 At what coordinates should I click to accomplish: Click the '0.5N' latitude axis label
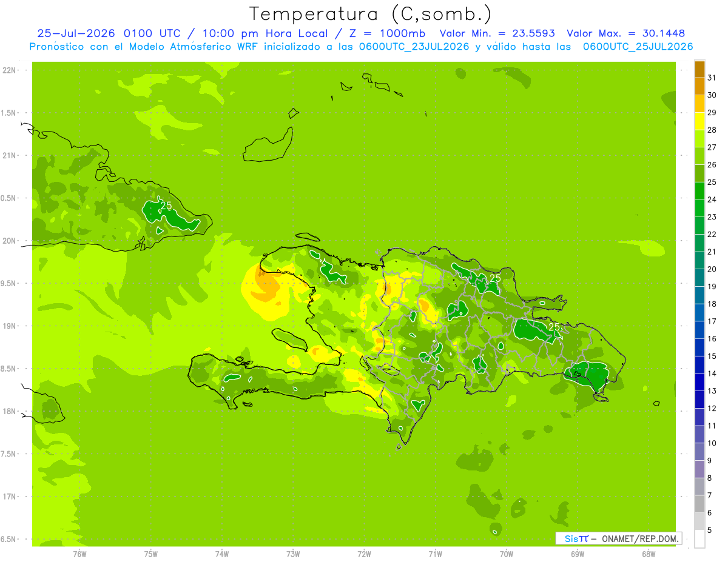(x=9, y=198)
